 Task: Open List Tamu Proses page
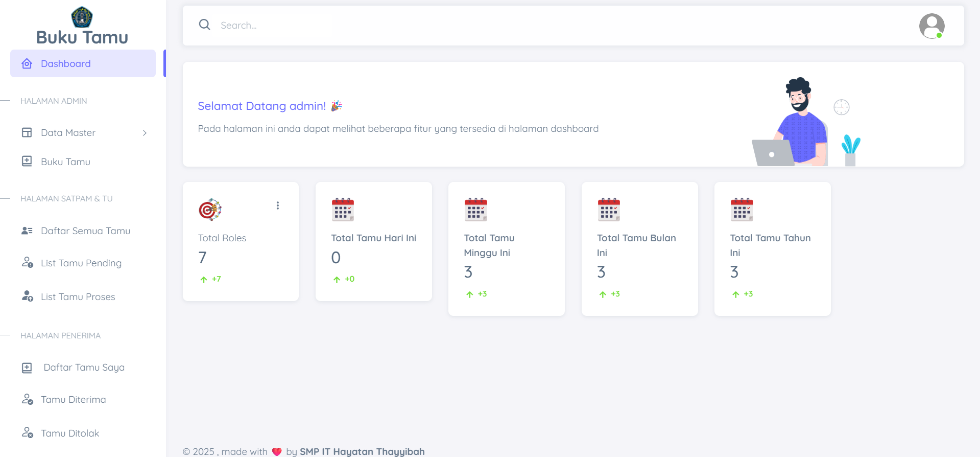(78, 297)
